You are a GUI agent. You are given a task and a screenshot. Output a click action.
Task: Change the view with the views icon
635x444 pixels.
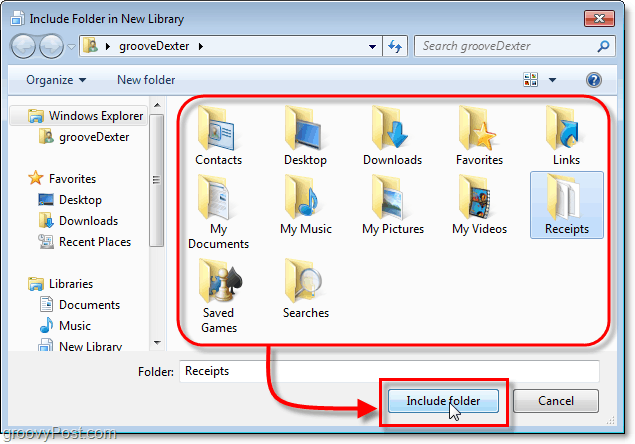[531, 80]
